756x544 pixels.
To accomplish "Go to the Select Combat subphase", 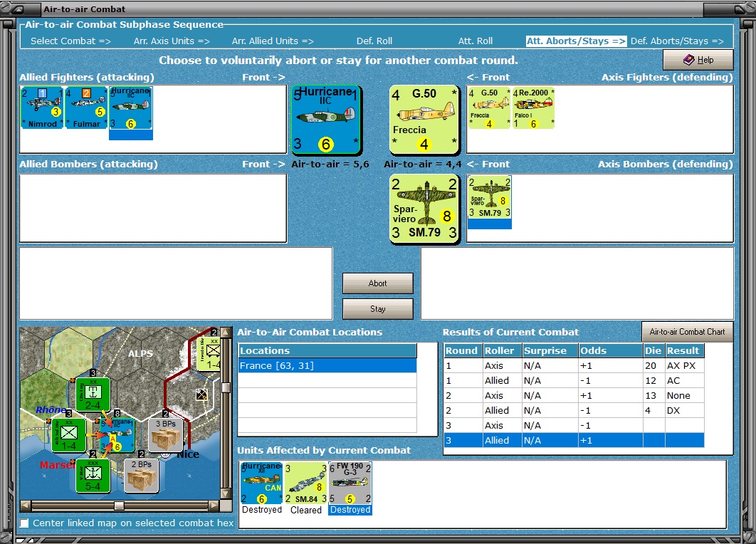I will (71, 41).
